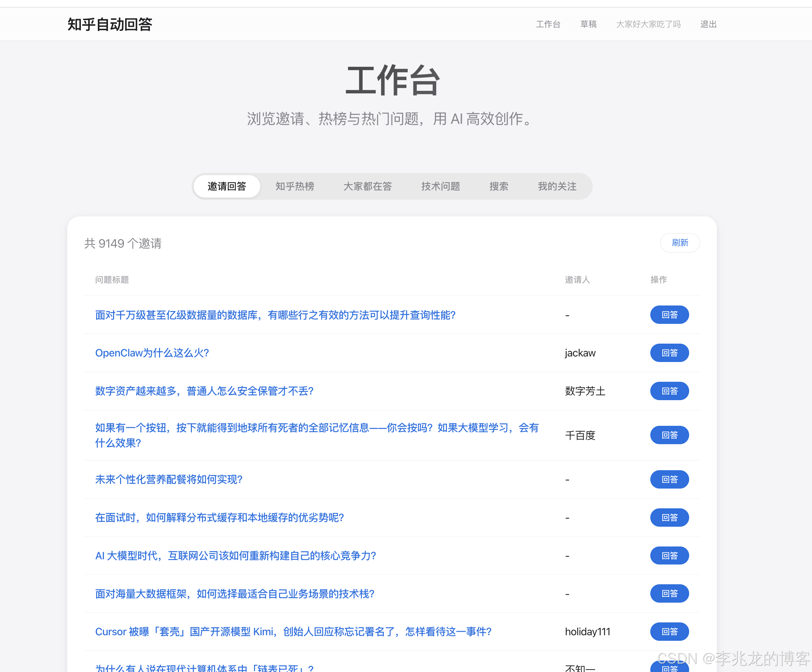
Task: Switch to the 知乎热榜 tab
Action: point(295,186)
